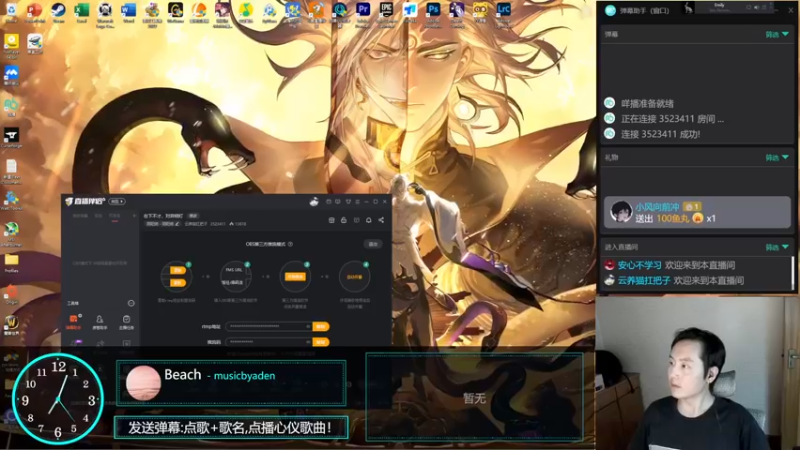Open the orange danmaku assistant tool icon
This screenshot has height=450, width=800.
(x=73, y=321)
